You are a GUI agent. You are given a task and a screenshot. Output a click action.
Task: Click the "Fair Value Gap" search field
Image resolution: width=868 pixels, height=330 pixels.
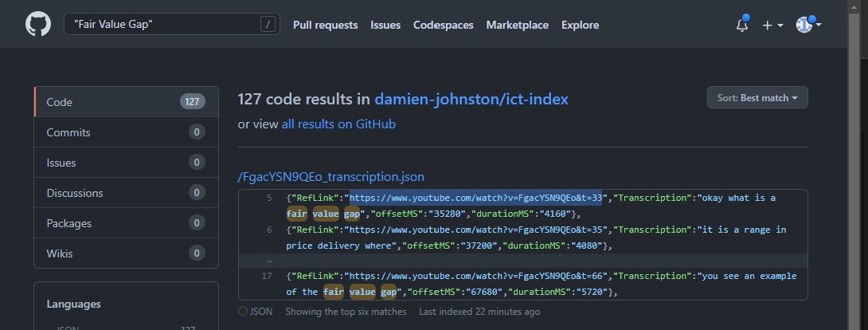171,25
